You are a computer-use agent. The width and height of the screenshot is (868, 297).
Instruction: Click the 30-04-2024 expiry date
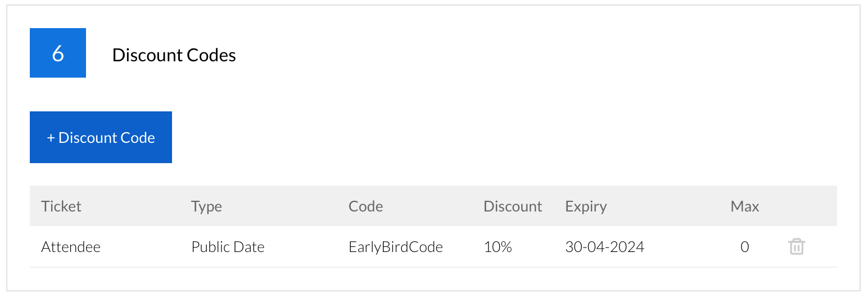[604, 247]
